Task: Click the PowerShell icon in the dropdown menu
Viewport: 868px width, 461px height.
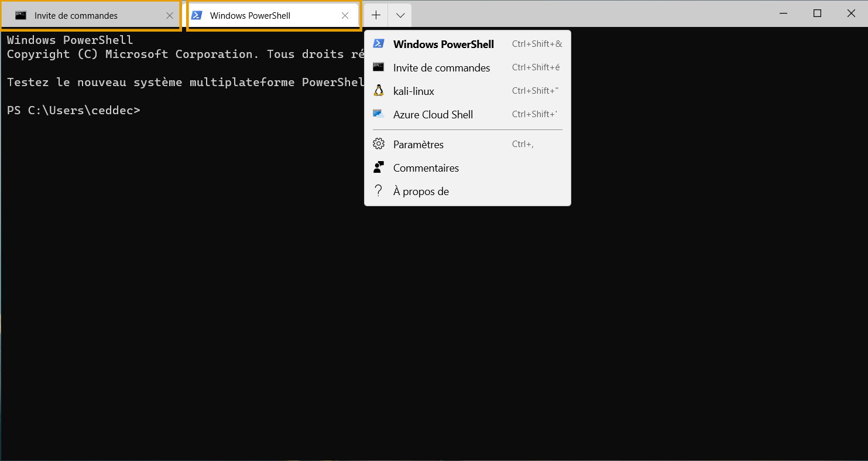Action: pos(379,44)
